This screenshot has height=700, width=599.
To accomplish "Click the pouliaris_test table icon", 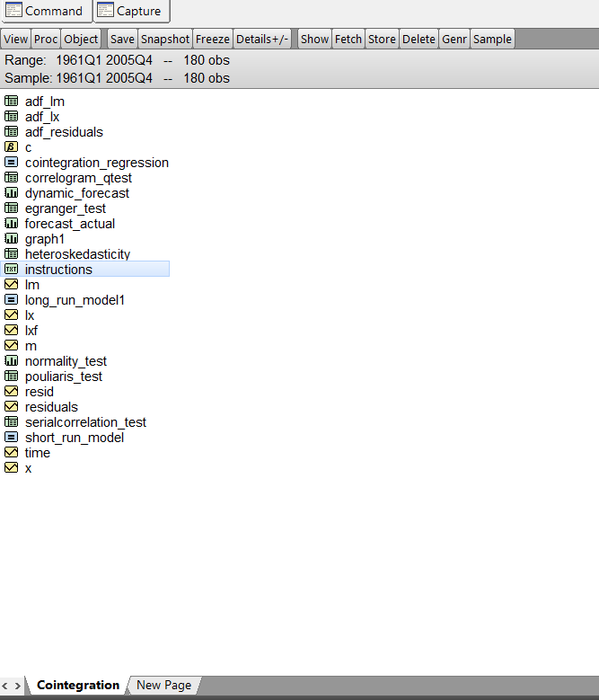I will [x=11, y=376].
